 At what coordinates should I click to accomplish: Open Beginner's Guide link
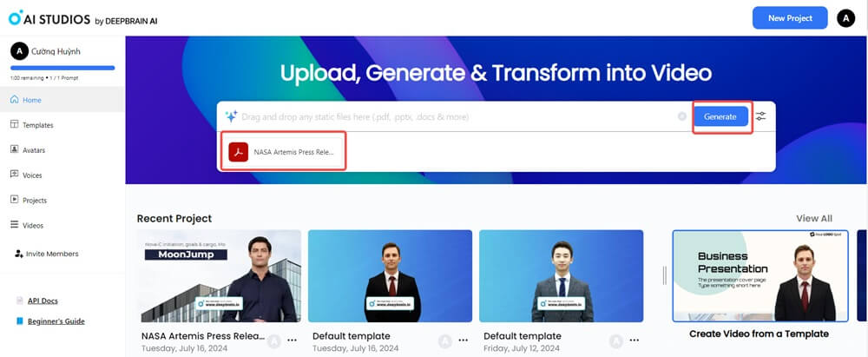coord(56,321)
